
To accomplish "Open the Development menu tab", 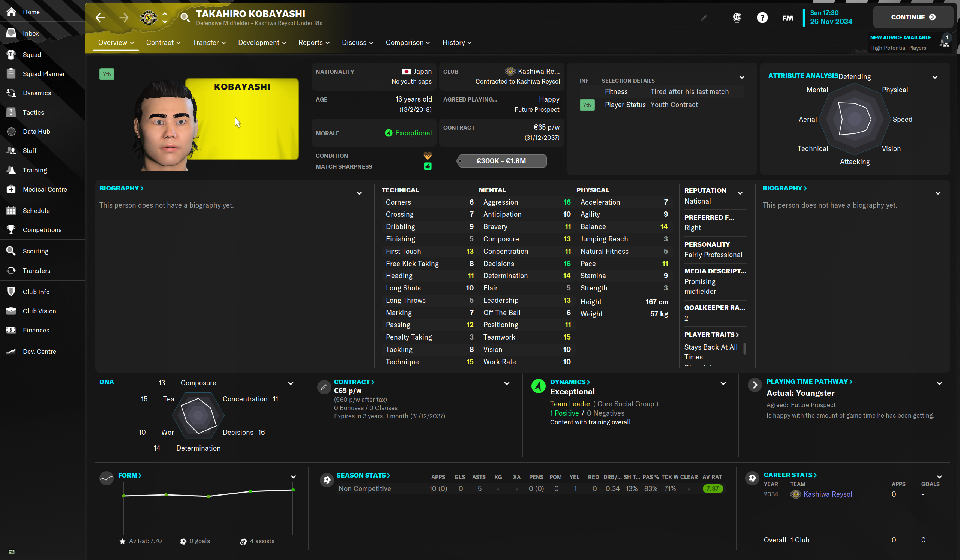I will click(x=262, y=43).
